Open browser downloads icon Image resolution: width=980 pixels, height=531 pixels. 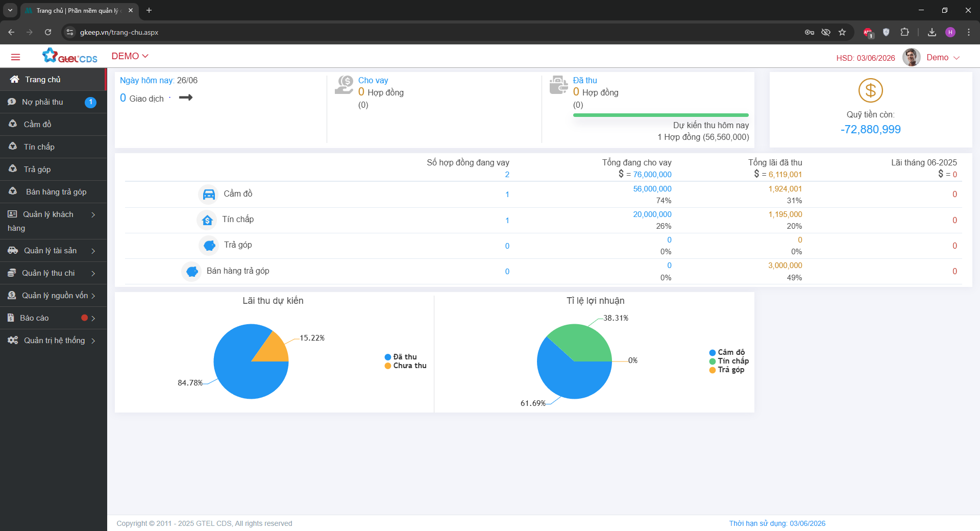[x=932, y=32]
